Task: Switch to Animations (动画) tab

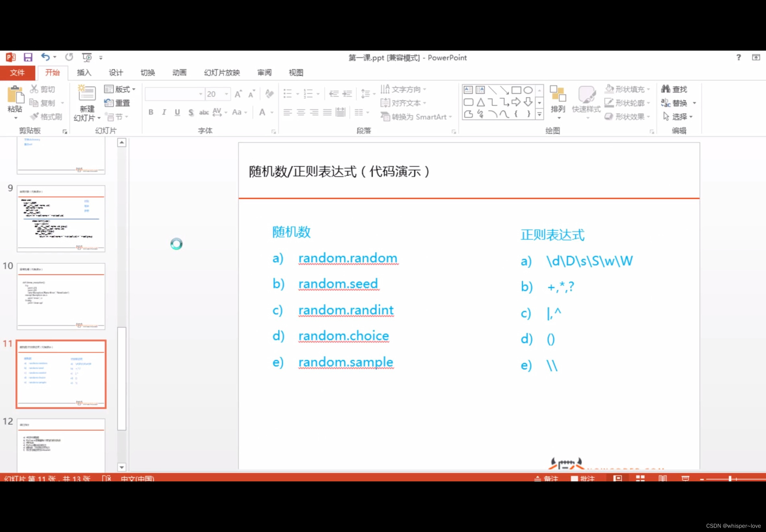Action: tap(179, 72)
